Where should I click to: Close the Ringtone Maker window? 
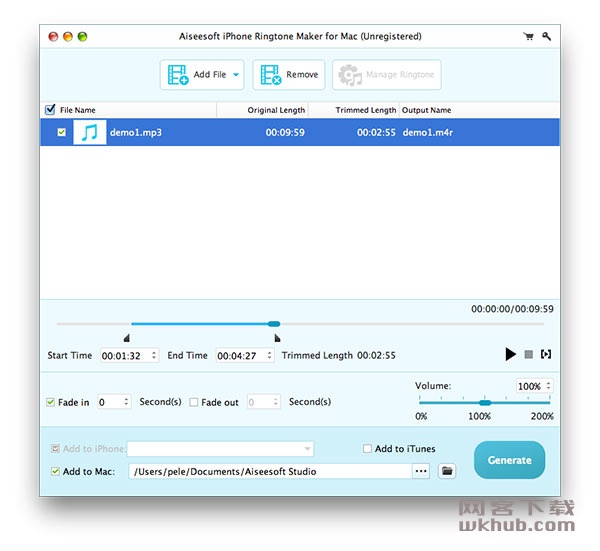(53, 36)
